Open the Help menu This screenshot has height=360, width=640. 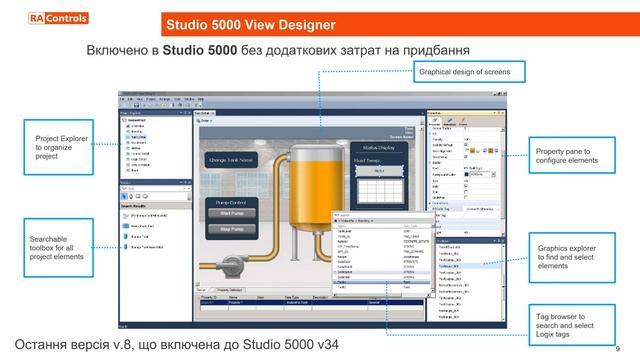click(x=201, y=99)
